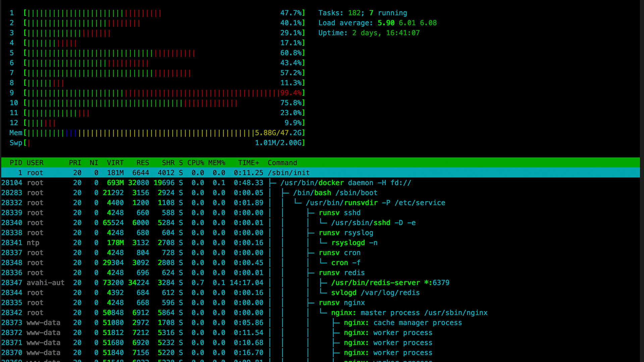Click the Uptime indicator text
The image size is (644, 362).
pyautogui.click(x=369, y=33)
